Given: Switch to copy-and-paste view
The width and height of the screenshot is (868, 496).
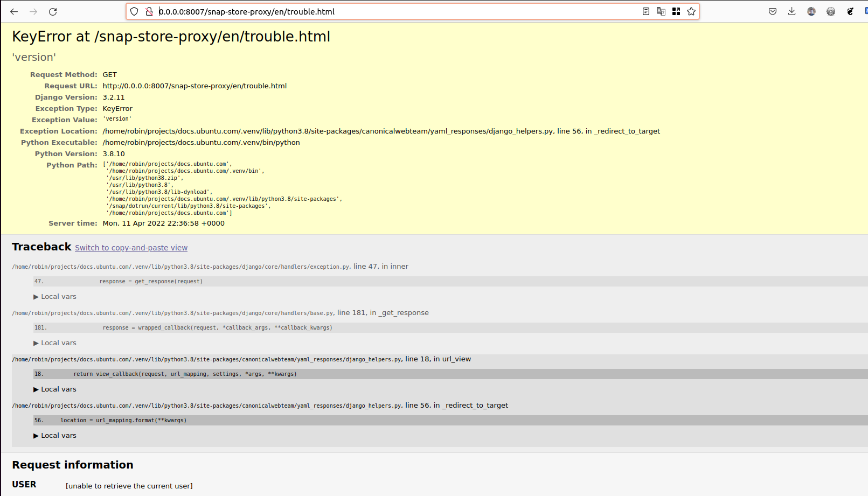Looking at the screenshot, I should 131,248.
